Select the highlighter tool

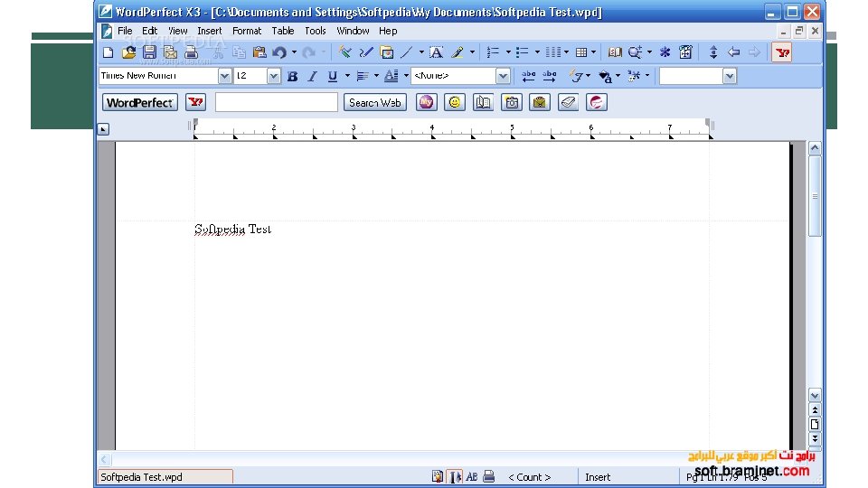[458, 52]
